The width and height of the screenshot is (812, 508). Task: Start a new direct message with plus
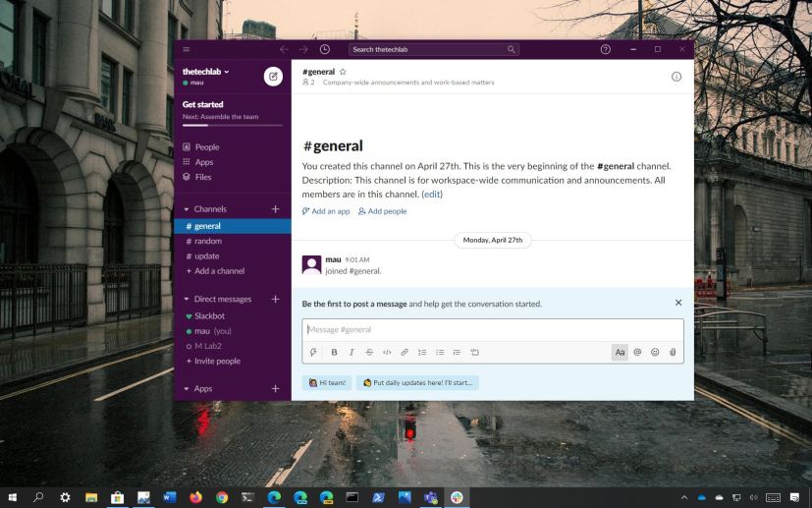[276, 299]
